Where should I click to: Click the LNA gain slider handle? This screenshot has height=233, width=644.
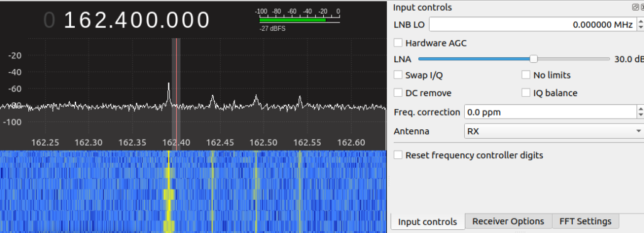pos(533,58)
